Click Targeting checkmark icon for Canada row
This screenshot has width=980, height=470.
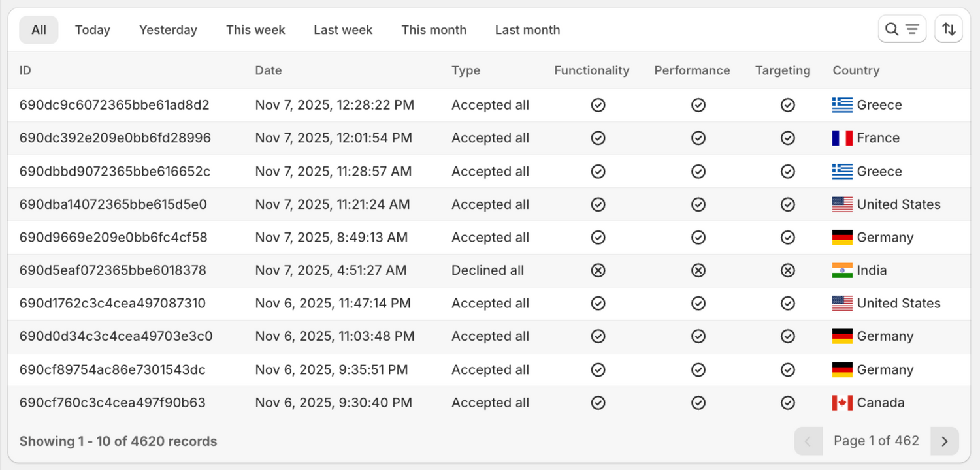[x=788, y=403]
